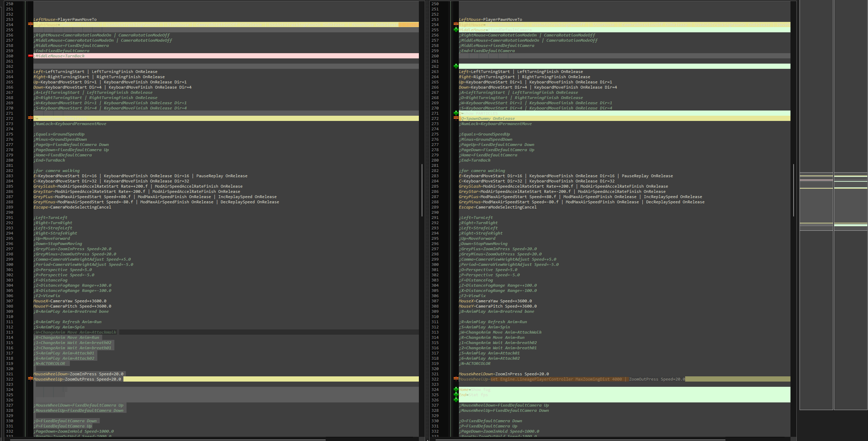The image size is (868, 441).
Task: Click 'GreySlash=ModAirSpeedAccelRateStart' line in right pane
Action: 563,186
